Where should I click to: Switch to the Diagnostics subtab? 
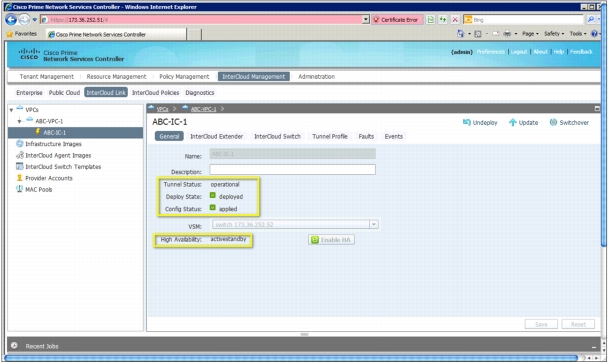click(x=200, y=92)
